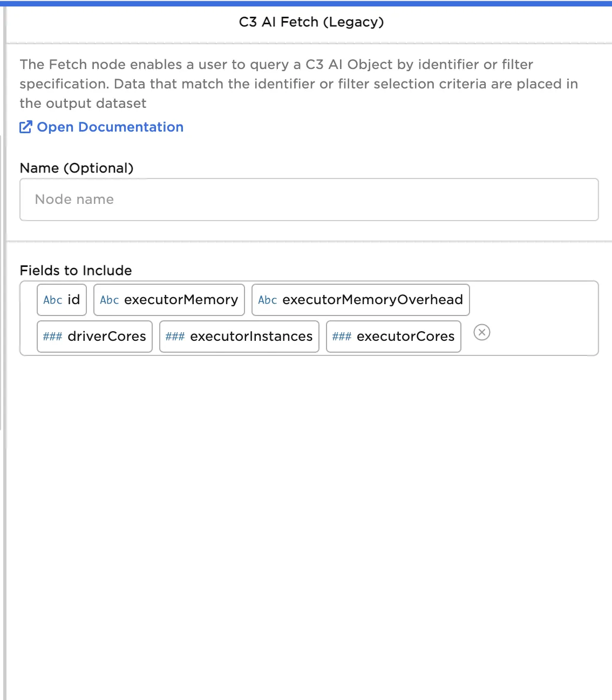Select the executorInstances field name
Screen dimensions: 612x700
pos(251,337)
